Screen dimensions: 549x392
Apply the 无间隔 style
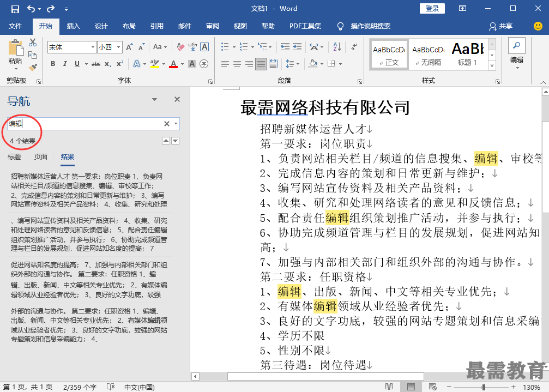(428, 55)
